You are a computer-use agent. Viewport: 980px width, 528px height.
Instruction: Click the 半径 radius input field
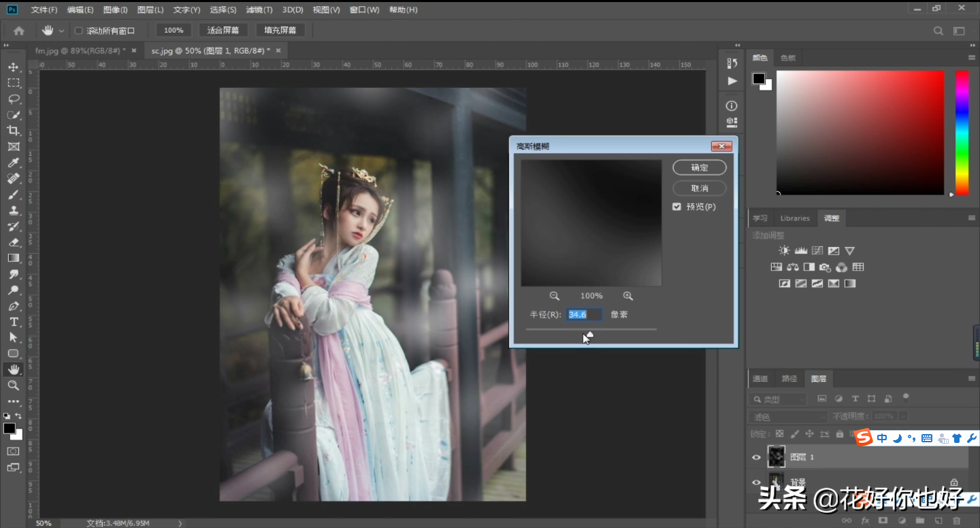coord(585,314)
